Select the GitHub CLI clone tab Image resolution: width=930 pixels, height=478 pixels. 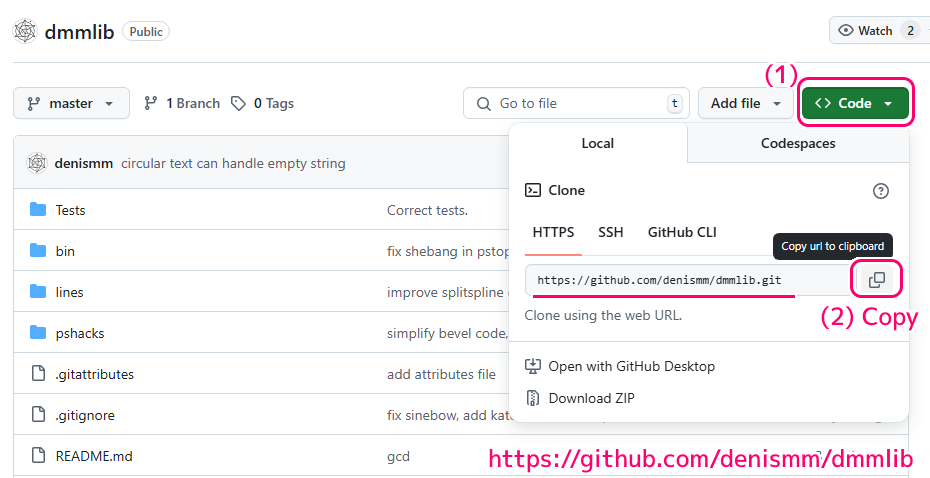(x=682, y=232)
